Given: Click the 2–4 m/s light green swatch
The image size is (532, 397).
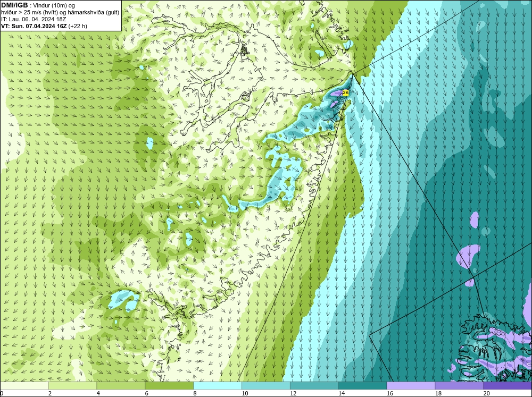Looking at the screenshot, I should tap(72, 386).
